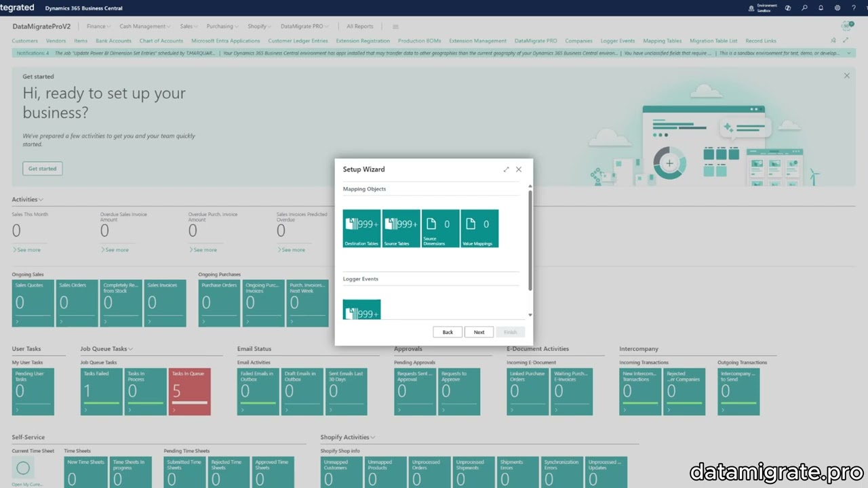
Task: Click the expand page icon near Record Links
Action: (846, 41)
